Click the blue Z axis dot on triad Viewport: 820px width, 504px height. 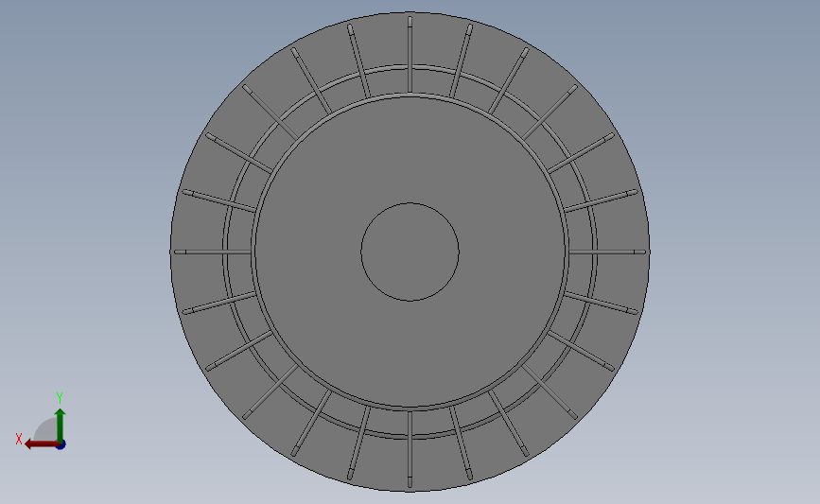coord(61,445)
